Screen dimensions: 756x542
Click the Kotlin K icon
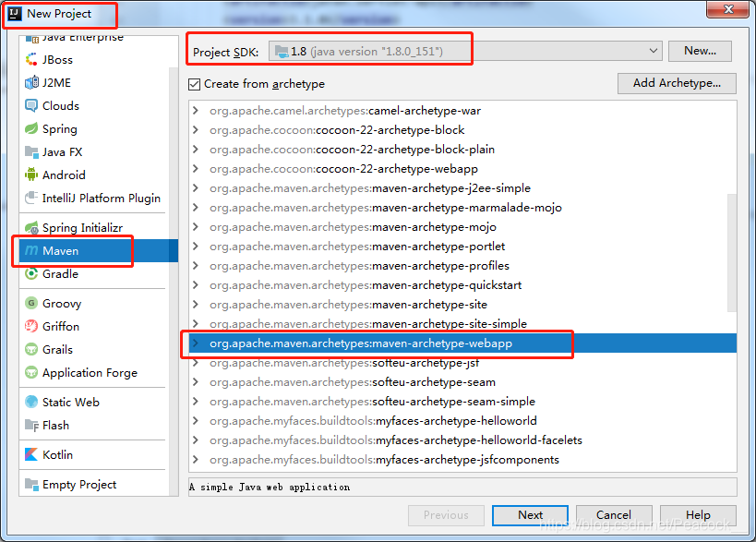(31, 454)
